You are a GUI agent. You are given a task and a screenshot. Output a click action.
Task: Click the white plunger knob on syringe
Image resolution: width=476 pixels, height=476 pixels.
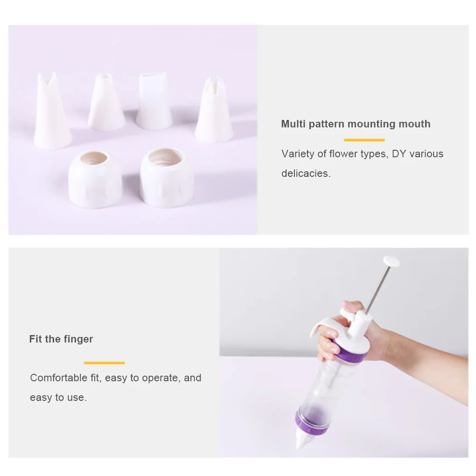pyautogui.click(x=391, y=261)
